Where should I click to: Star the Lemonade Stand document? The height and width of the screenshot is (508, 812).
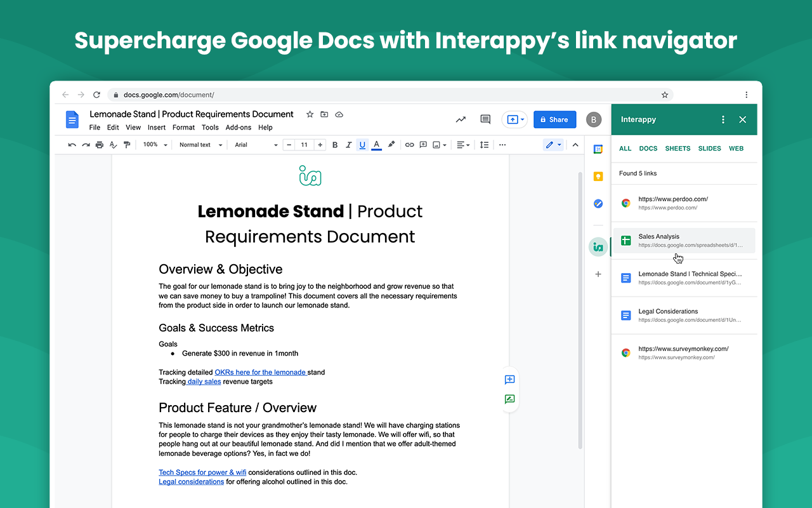310,114
